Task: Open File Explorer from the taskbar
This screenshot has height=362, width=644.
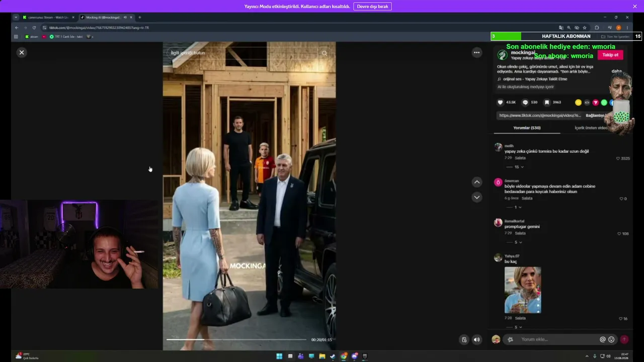Action: tap(322, 356)
